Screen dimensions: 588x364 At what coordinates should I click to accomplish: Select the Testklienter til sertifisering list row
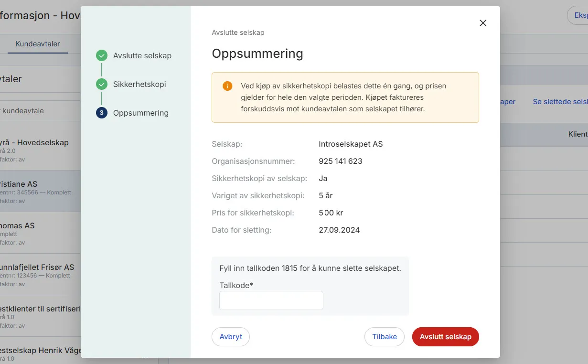(40, 316)
